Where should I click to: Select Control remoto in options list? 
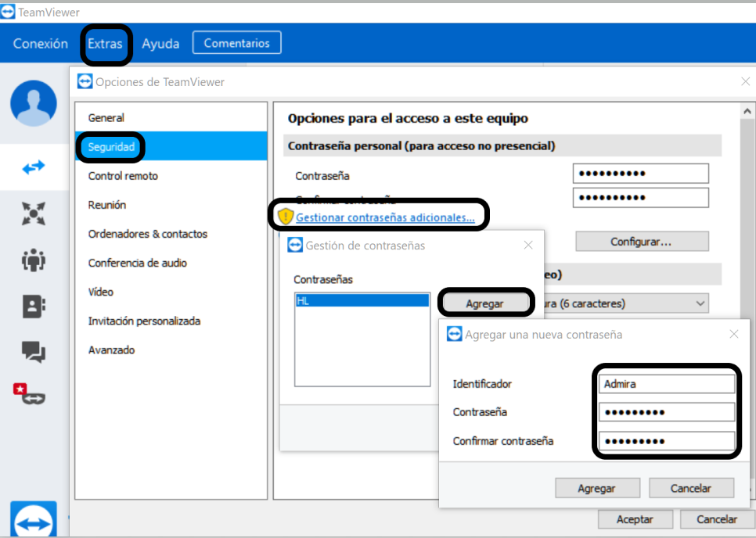coord(123,176)
